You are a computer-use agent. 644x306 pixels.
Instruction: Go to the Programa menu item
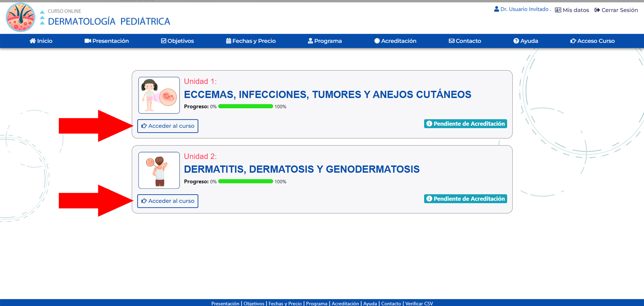pos(325,41)
